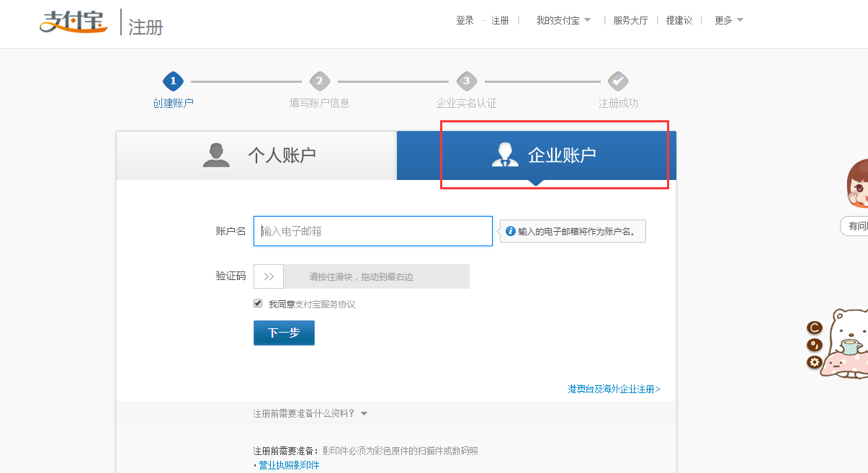This screenshot has width=868, height=473.
Task: Click the Alipay 支付宝 logo
Action: pos(73,22)
